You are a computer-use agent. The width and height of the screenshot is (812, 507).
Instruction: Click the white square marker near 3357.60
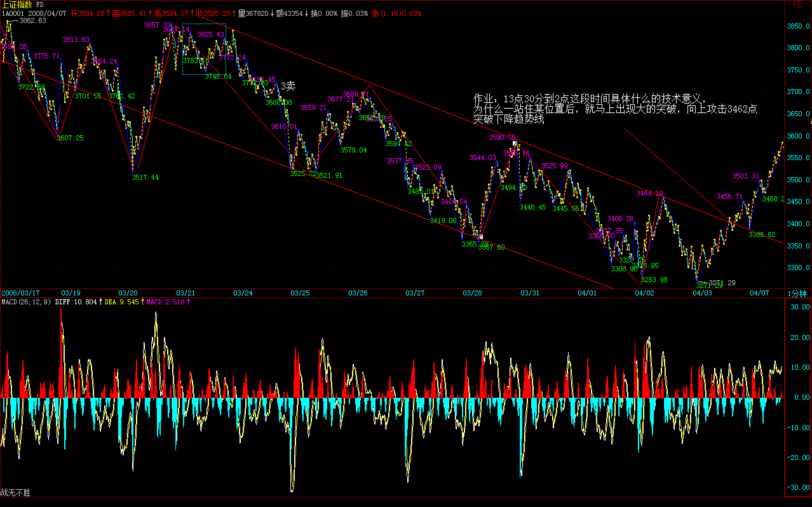[x=481, y=237]
